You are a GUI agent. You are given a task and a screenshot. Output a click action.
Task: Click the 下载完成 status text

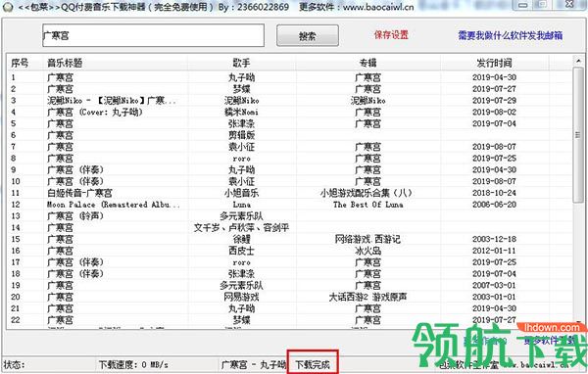coord(313,364)
